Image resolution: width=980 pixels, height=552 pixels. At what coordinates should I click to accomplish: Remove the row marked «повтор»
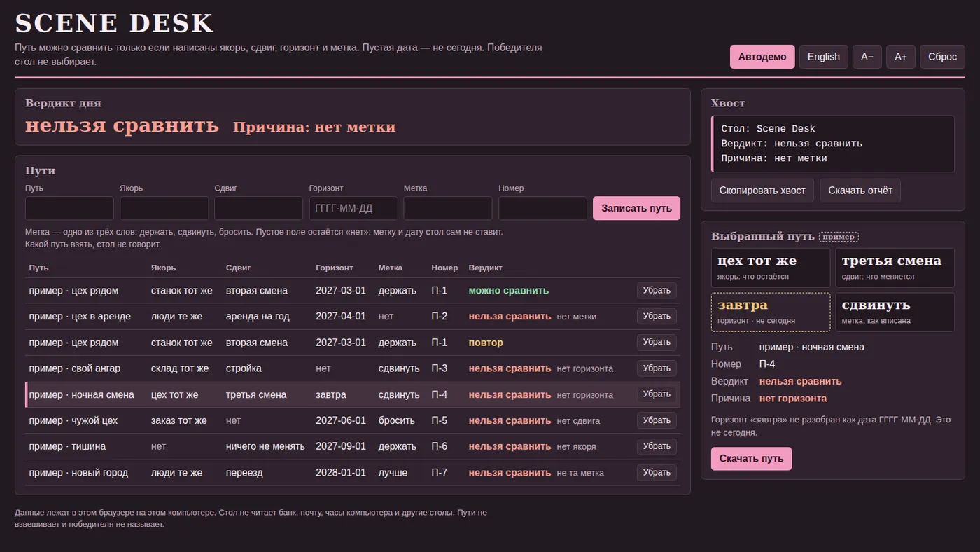click(x=657, y=343)
